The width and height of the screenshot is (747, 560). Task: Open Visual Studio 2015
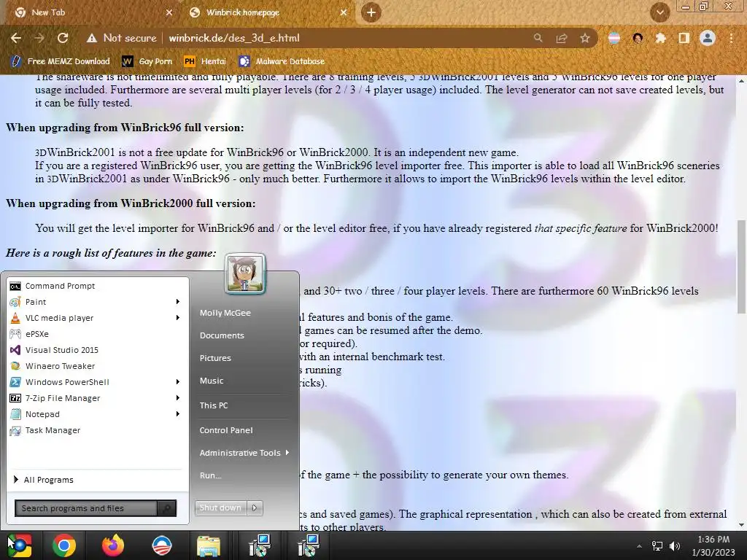point(98,350)
